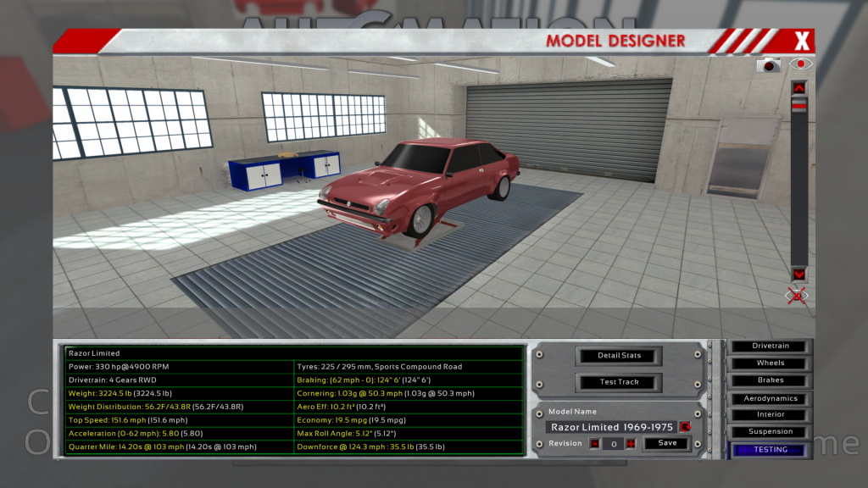Open the Test Track
Image resolution: width=868 pixels, height=488 pixels.
(x=619, y=381)
